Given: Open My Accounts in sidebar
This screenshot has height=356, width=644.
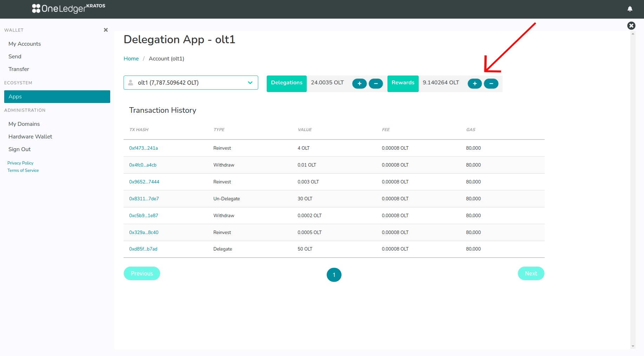Looking at the screenshot, I should pyautogui.click(x=25, y=44).
